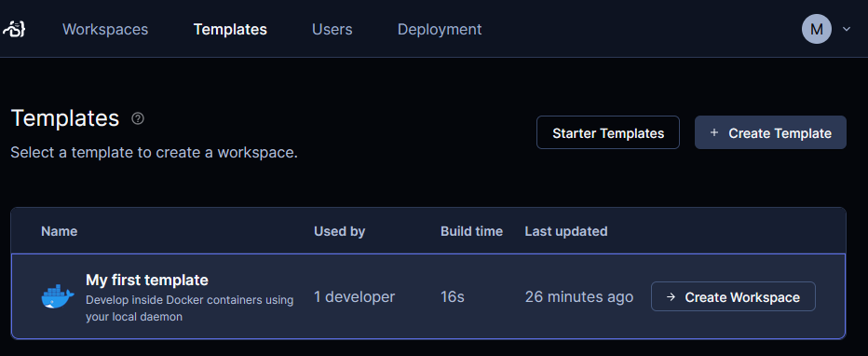Click the arrow icon in Create Workspace

(671, 296)
